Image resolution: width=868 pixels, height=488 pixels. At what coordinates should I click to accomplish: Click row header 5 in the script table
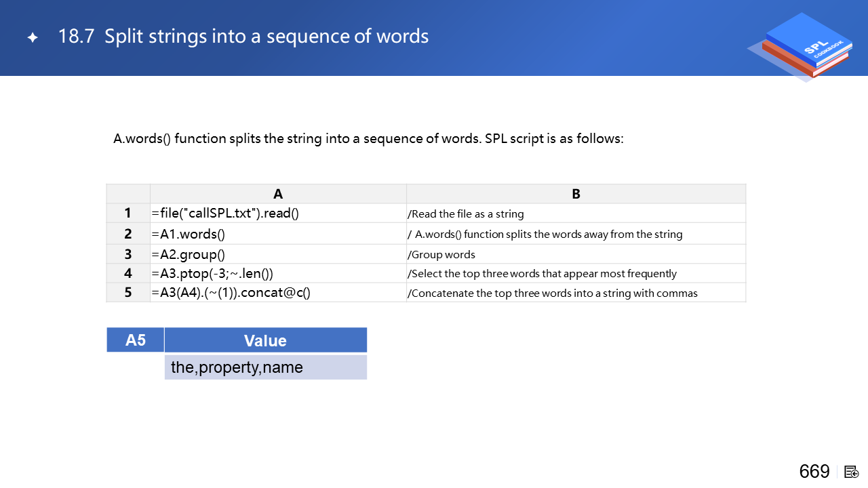pyautogui.click(x=128, y=293)
